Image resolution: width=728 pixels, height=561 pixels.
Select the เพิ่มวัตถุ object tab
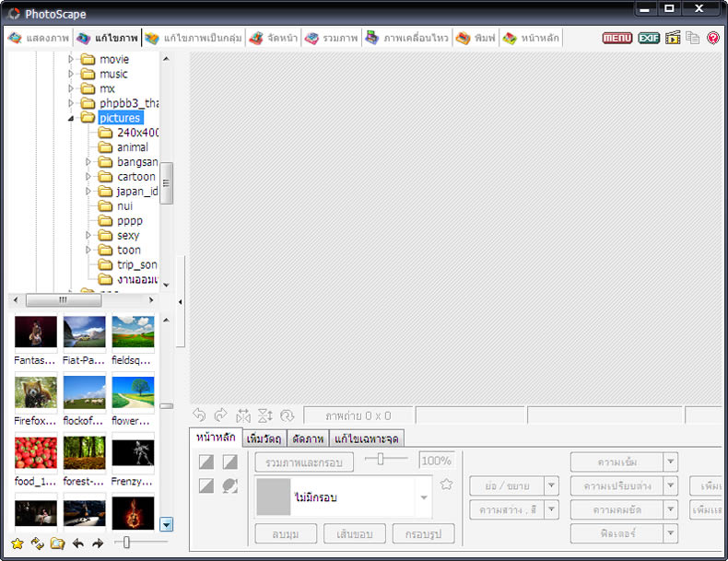pyautogui.click(x=264, y=438)
